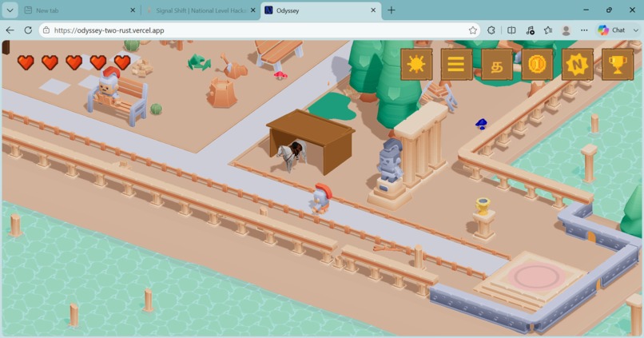Click the horse under the shelter
Viewport: 644px width, 338px height.
[x=292, y=156]
